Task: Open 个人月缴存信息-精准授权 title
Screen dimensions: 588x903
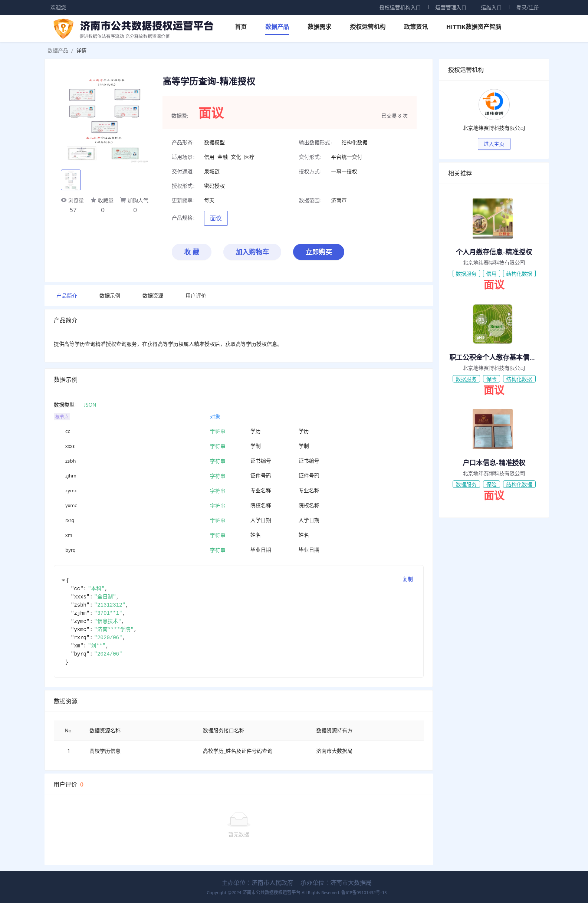Action: 493,252
